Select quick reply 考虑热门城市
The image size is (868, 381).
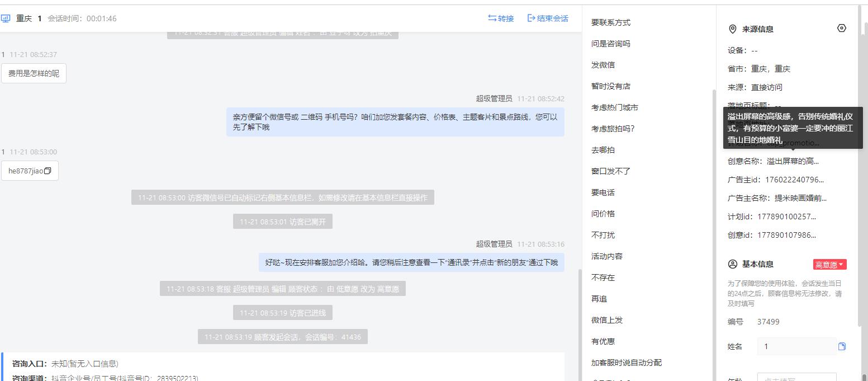click(615, 107)
